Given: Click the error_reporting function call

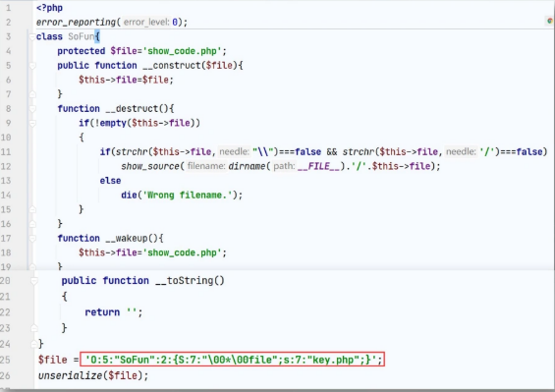Looking at the screenshot, I should point(76,23).
